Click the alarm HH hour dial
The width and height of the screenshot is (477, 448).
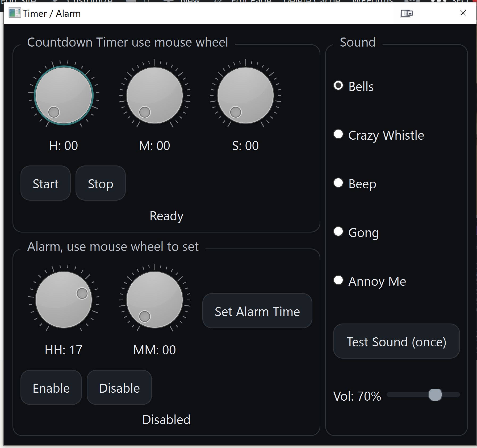pyautogui.click(x=64, y=300)
